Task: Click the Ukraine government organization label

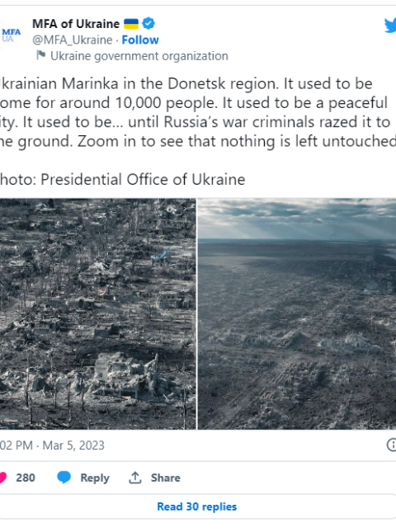Action: pos(139,56)
